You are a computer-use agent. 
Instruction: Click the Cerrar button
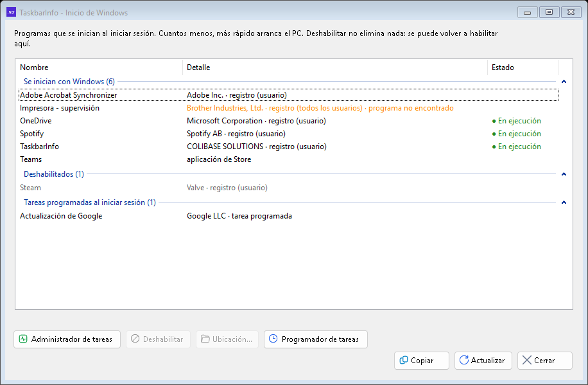(x=545, y=361)
